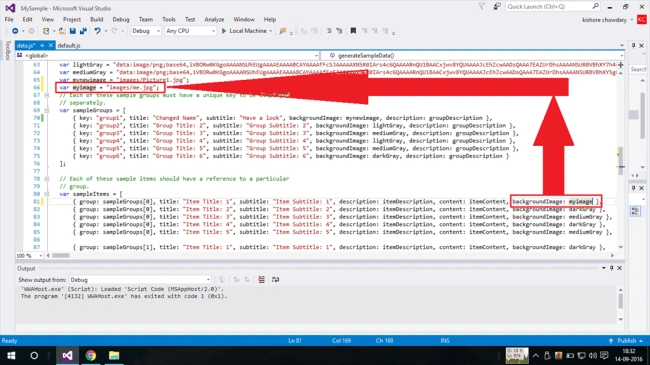Click the Clear All icon in Output panel
650x365 pixels.
(262, 280)
